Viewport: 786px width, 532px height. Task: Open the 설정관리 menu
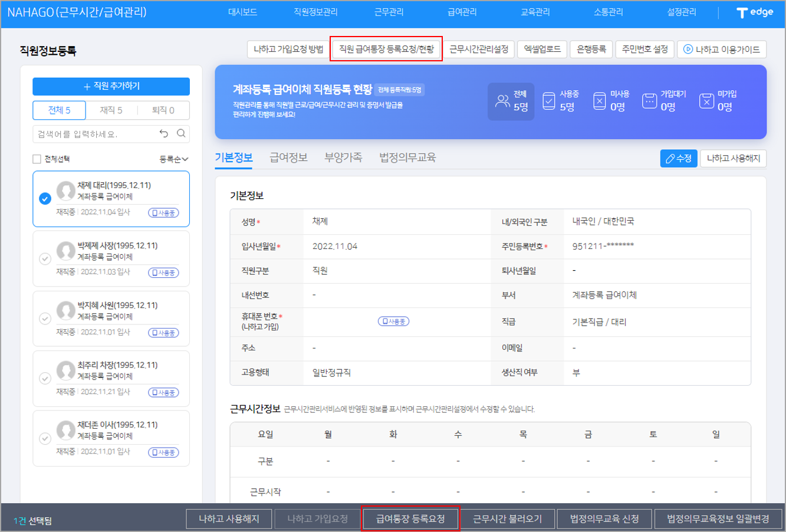[x=682, y=12]
